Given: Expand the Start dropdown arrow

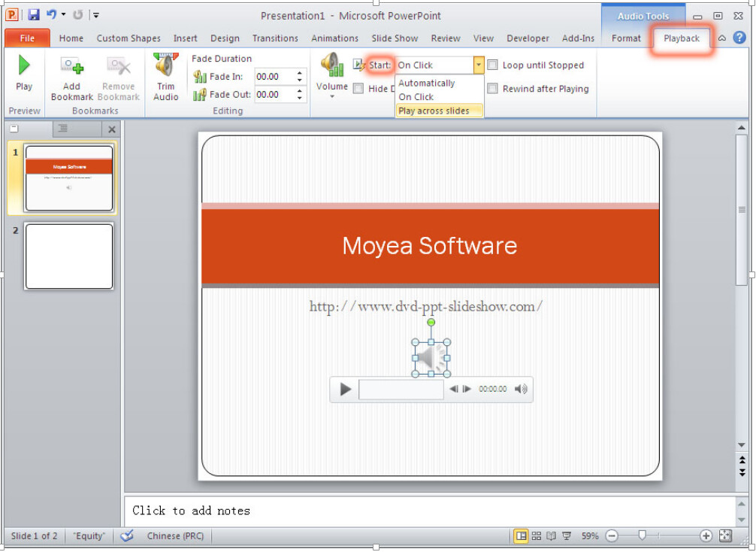Looking at the screenshot, I should [479, 65].
